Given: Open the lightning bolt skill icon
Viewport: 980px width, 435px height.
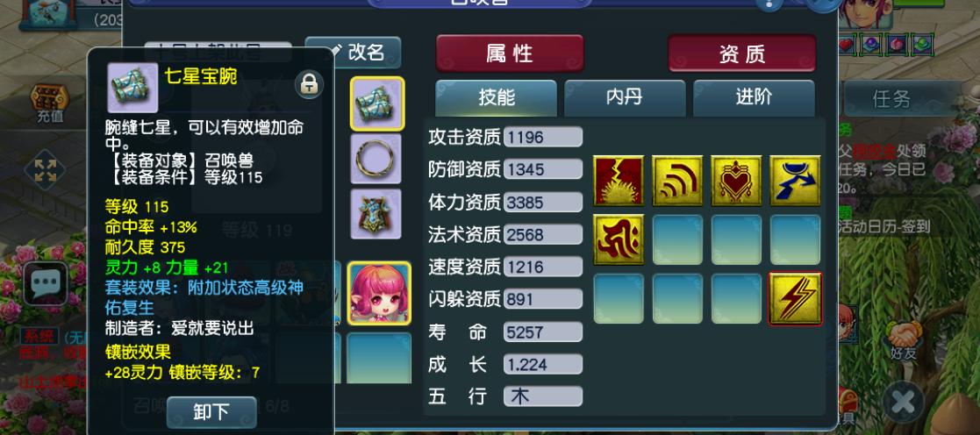Looking at the screenshot, I should (795, 299).
